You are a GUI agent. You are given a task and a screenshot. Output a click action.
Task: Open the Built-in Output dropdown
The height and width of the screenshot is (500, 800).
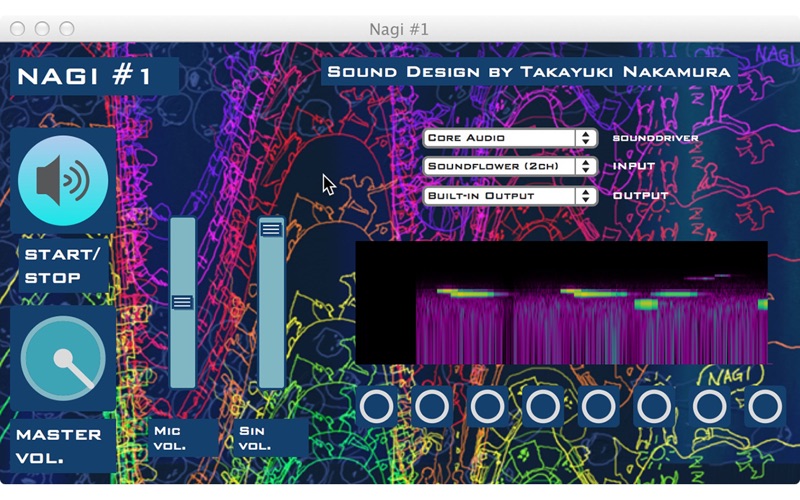[x=510, y=196]
